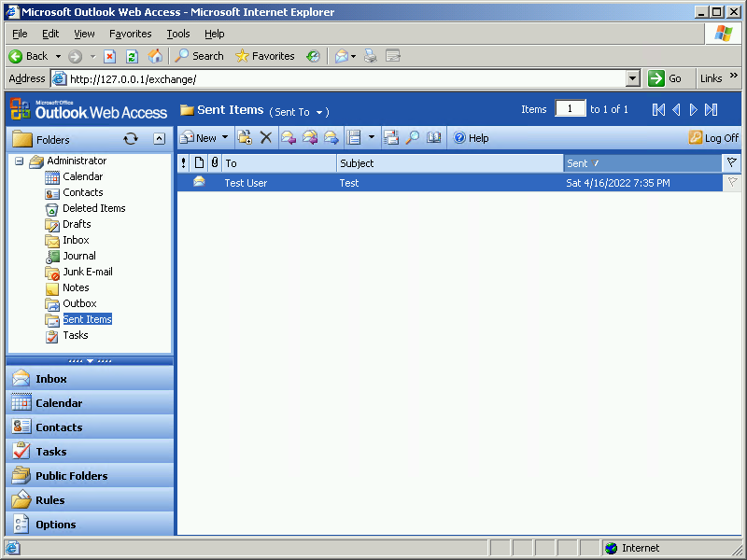
Task: Refresh the folder list
Action: [x=131, y=139]
